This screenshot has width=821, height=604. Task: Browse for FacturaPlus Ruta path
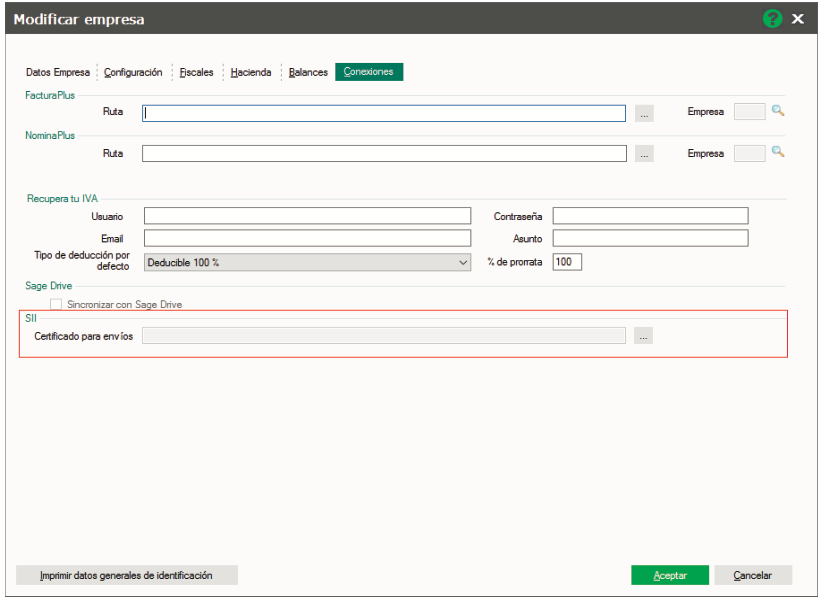[644, 114]
